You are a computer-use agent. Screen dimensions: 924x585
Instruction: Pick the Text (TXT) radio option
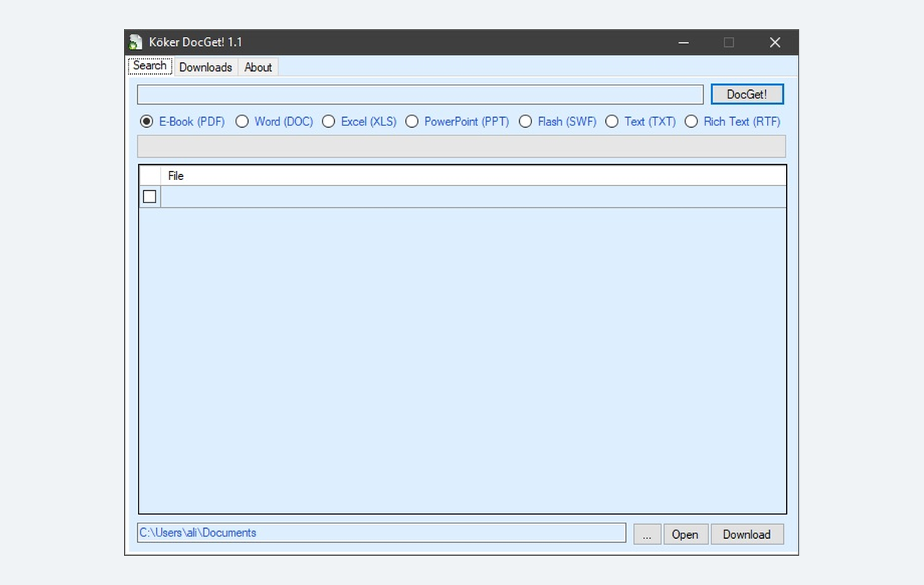click(641, 122)
